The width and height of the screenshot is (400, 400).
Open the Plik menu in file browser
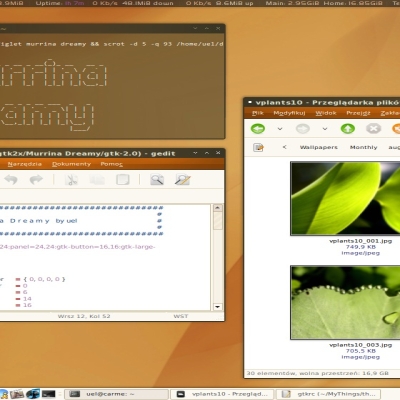click(x=258, y=113)
